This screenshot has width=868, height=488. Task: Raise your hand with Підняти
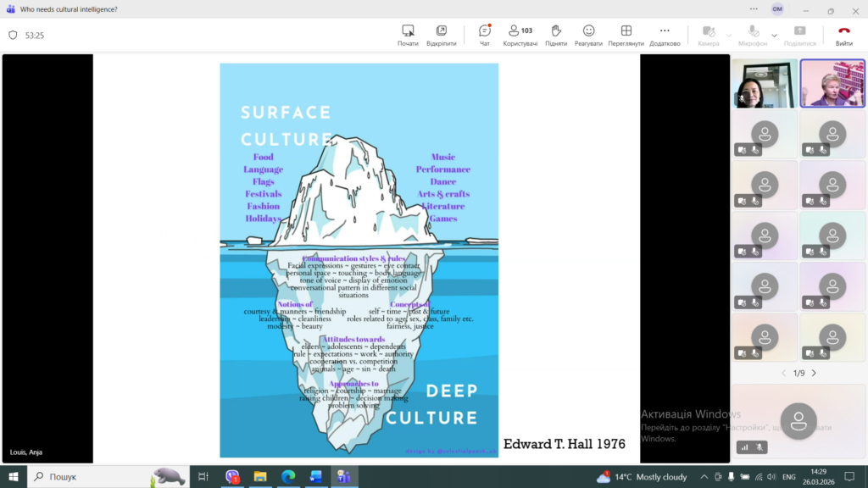(556, 35)
